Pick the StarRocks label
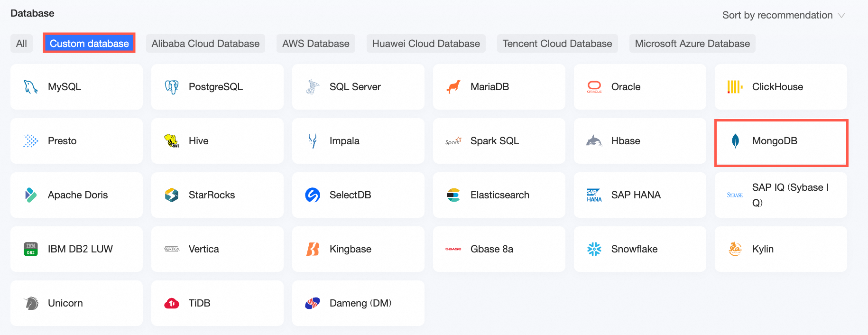Viewport: 868px width, 335px height. [x=212, y=195]
